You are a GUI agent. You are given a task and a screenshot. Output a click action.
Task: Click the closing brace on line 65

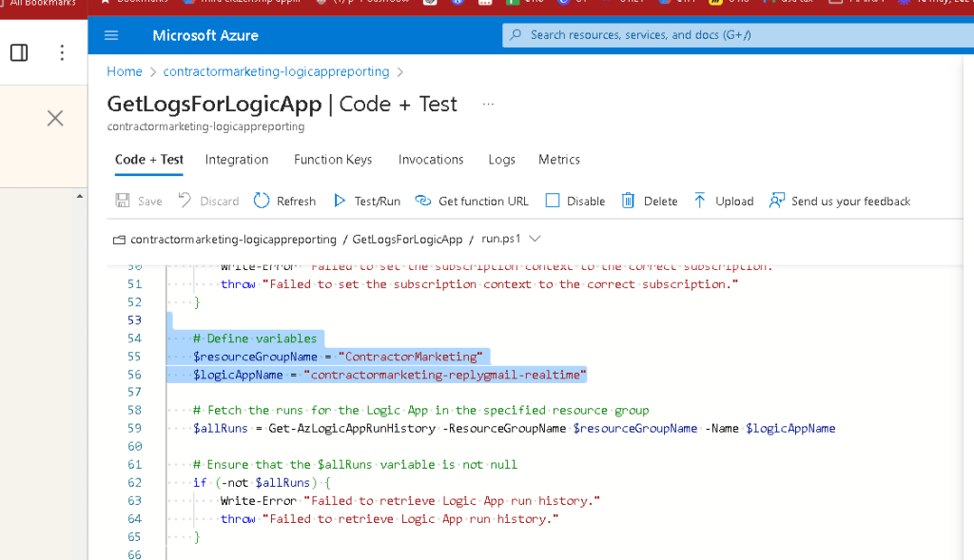[x=197, y=536]
